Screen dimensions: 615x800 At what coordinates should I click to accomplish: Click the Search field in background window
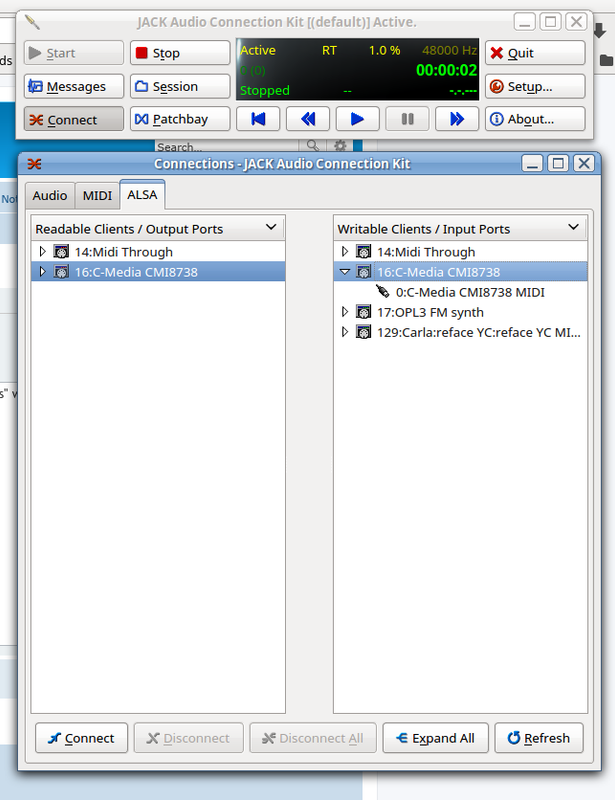226,146
